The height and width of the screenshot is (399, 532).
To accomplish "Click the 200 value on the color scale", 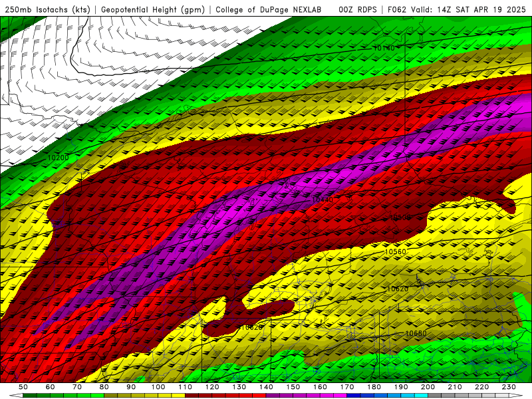I will coord(428,387).
